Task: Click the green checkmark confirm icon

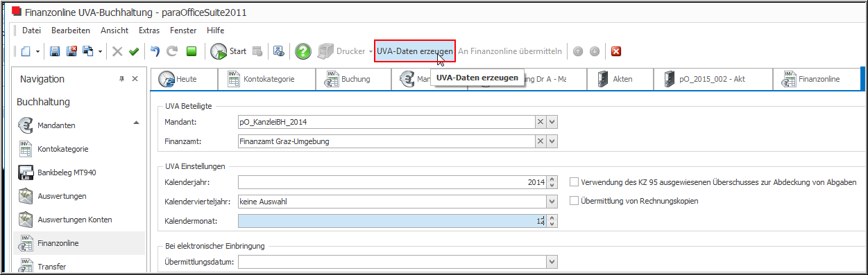Action: click(x=134, y=51)
